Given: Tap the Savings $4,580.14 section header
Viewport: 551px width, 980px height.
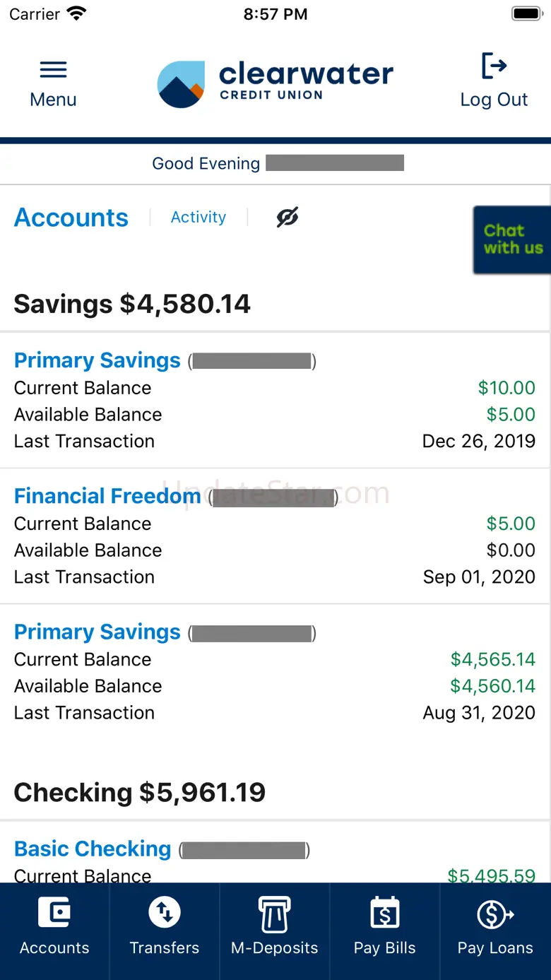Looking at the screenshot, I should click(132, 304).
